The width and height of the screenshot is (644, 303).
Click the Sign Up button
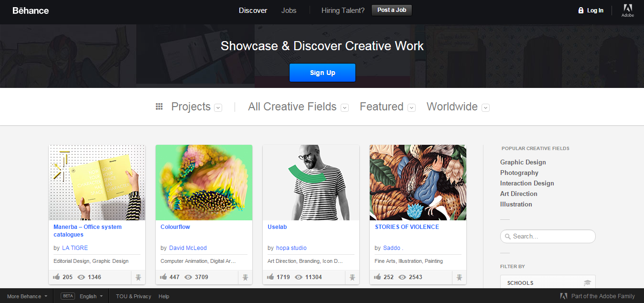click(322, 73)
